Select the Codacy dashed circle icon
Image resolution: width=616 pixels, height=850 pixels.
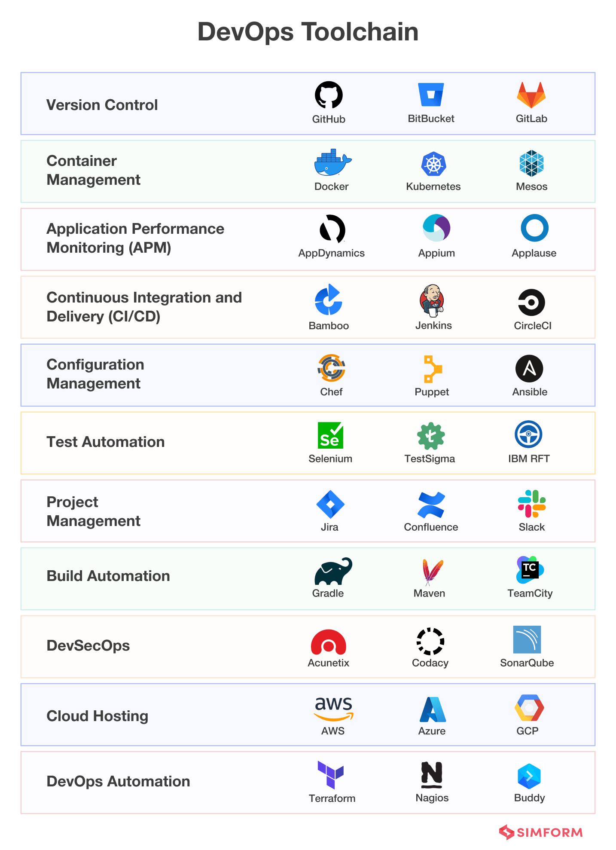click(430, 642)
